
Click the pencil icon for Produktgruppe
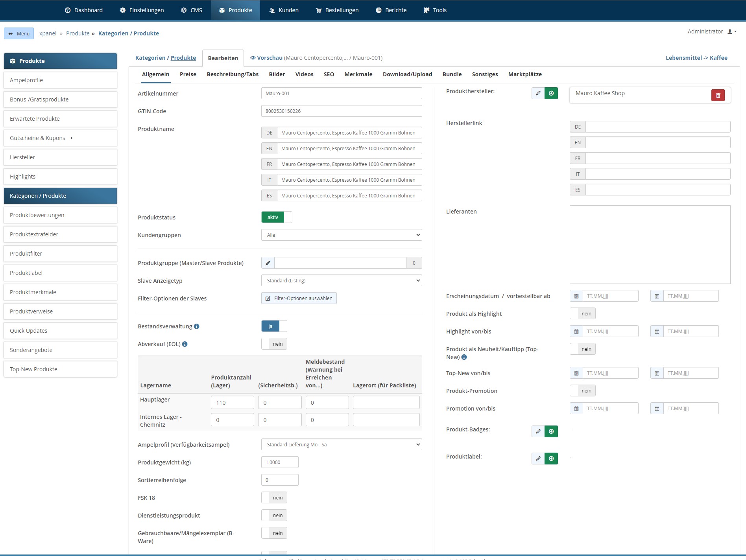(268, 263)
